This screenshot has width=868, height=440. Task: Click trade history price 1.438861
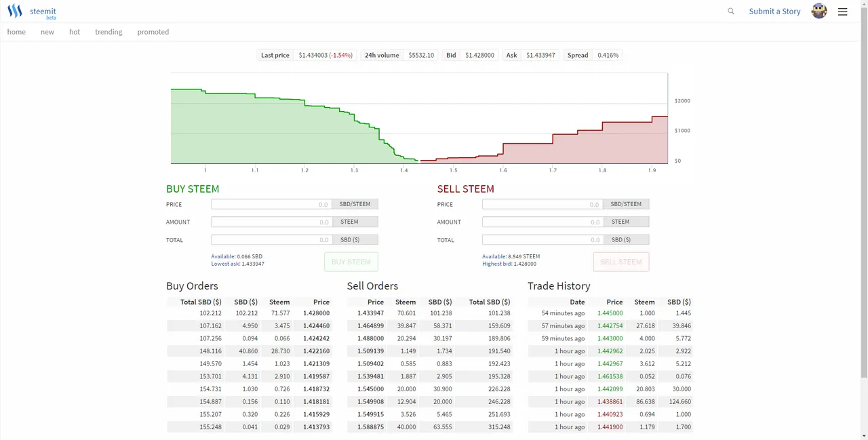point(610,402)
